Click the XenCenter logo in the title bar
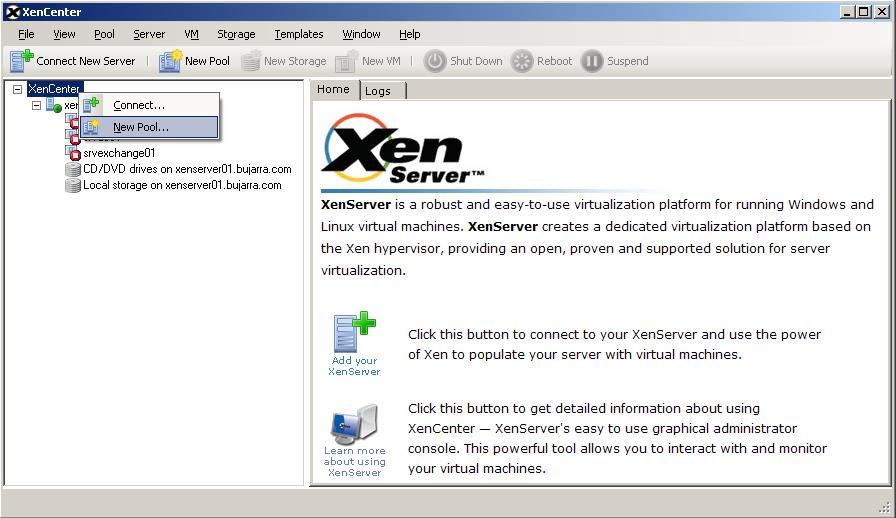The height and width of the screenshot is (518, 896). click(13, 12)
